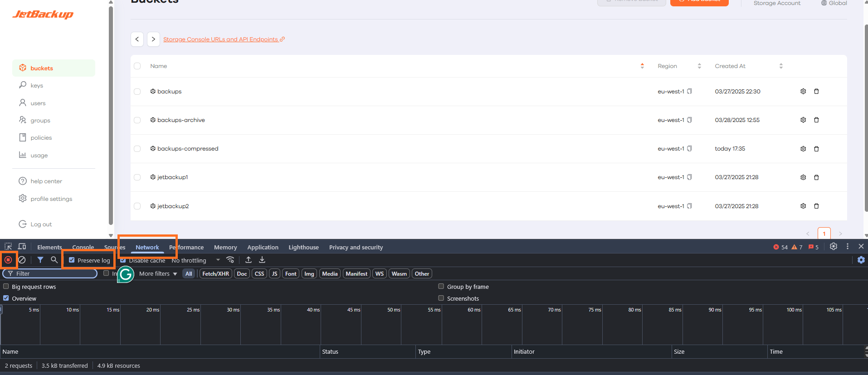The height and width of the screenshot is (375, 868).
Task: Delete the jetbackup1 bucket
Action: pyautogui.click(x=816, y=177)
